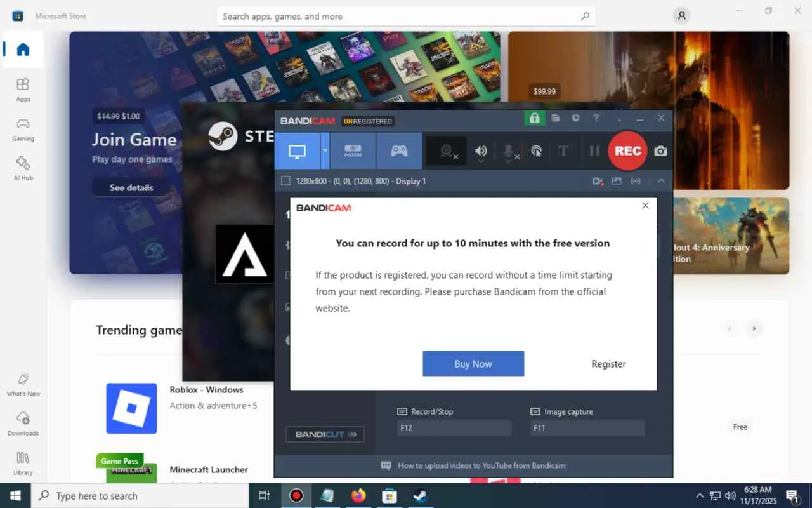Show hidden icons in the system tray
The height and width of the screenshot is (508, 812).
coord(700,496)
